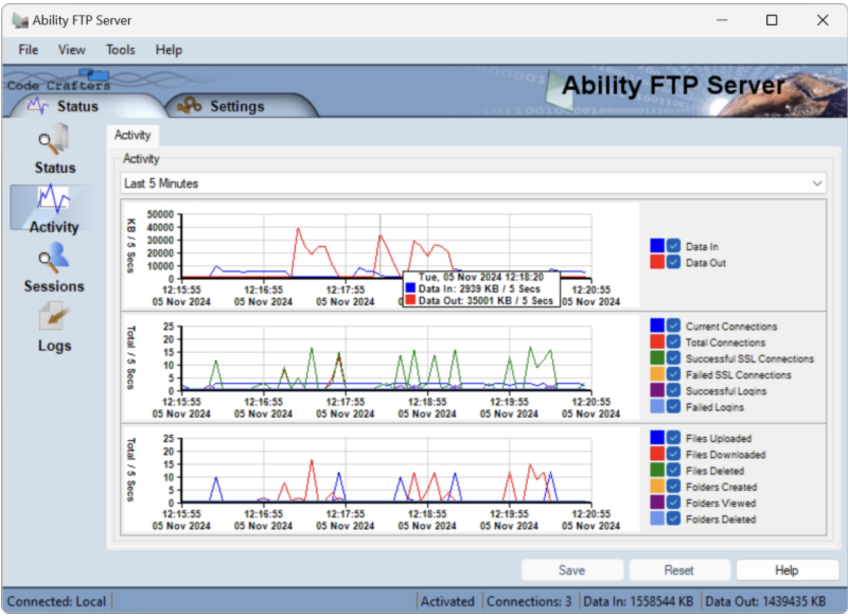
Task: Select the Activity sidebar icon
Action: click(54, 208)
